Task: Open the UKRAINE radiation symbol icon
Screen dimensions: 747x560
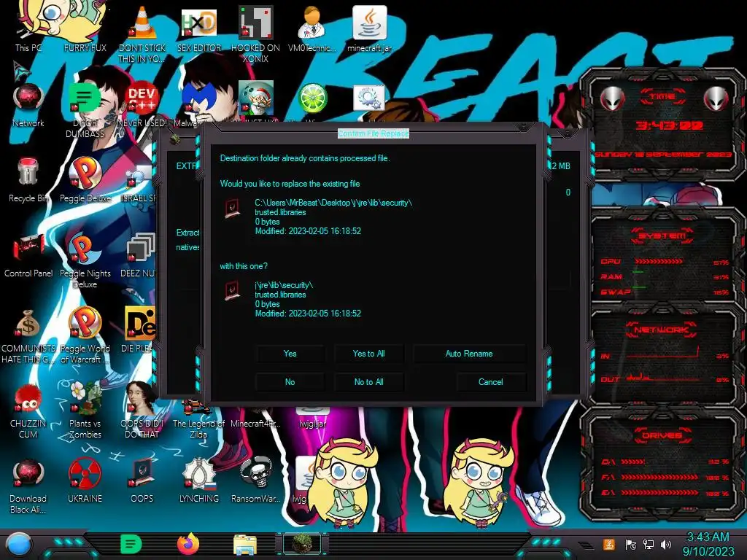Action: 85,473
